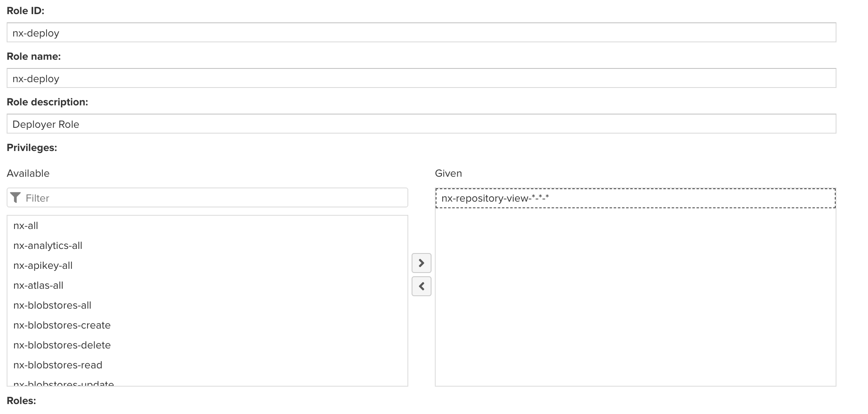The image size is (868, 414).
Task: Click the funnel filter icon
Action: 16,198
